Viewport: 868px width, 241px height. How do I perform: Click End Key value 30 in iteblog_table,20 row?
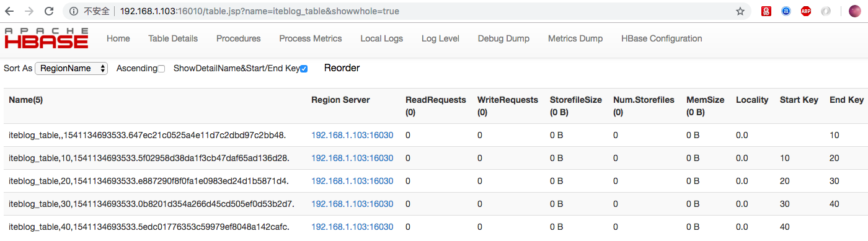click(x=835, y=181)
